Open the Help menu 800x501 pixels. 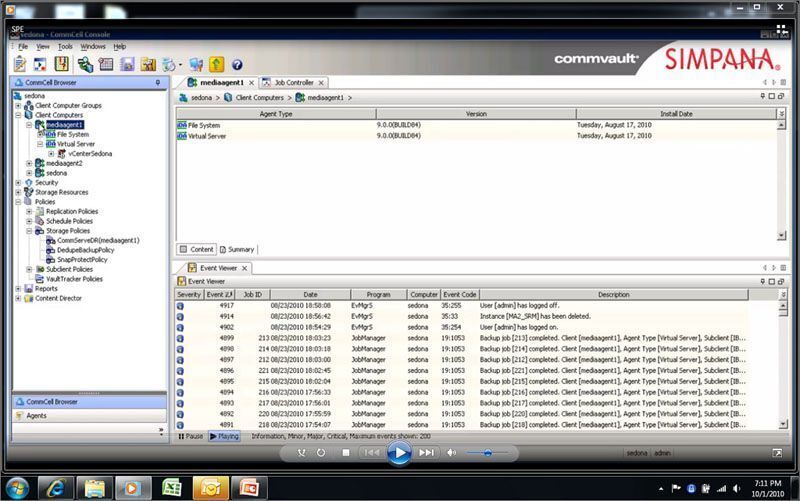point(119,46)
